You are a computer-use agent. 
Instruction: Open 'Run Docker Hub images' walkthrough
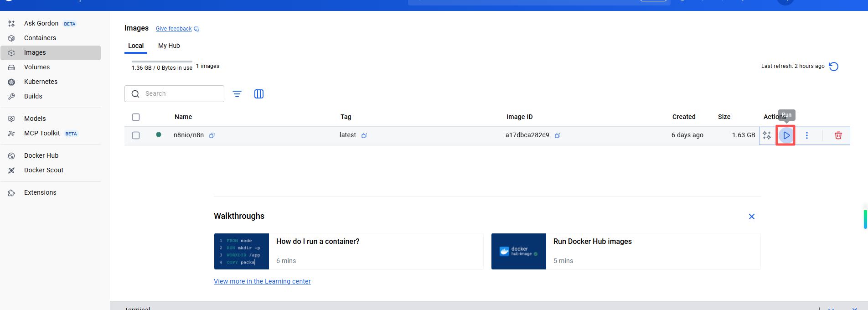click(x=626, y=252)
